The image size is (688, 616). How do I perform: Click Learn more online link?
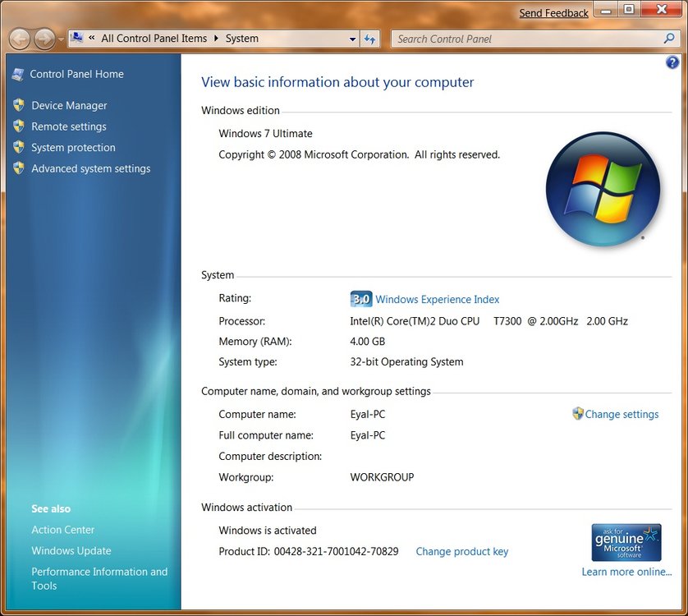pos(626,572)
